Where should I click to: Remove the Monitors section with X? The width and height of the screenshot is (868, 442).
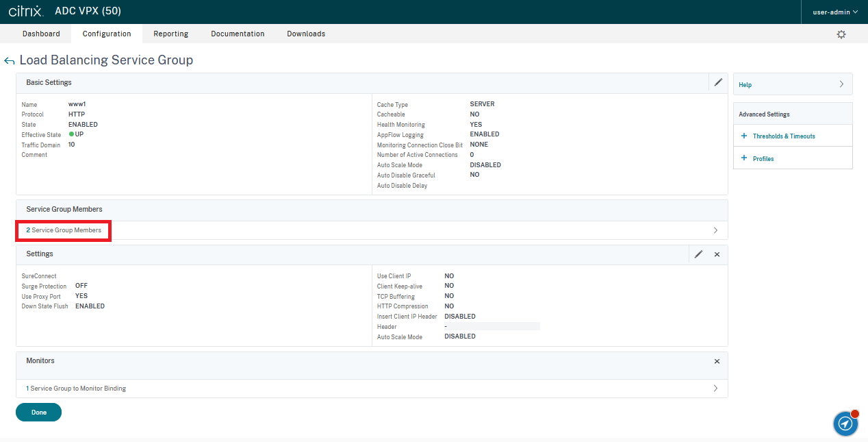tap(717, 361)
